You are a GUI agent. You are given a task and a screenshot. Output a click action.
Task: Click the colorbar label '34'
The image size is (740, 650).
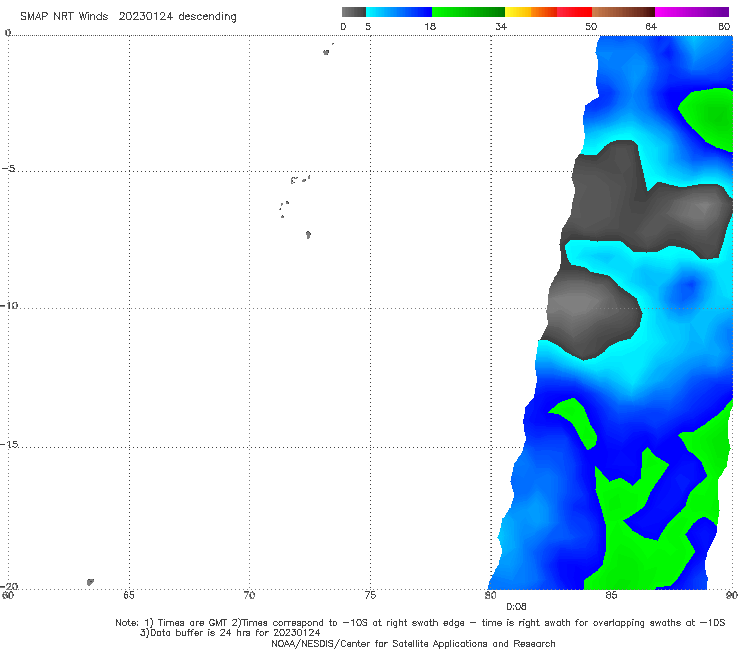(501, 27)
